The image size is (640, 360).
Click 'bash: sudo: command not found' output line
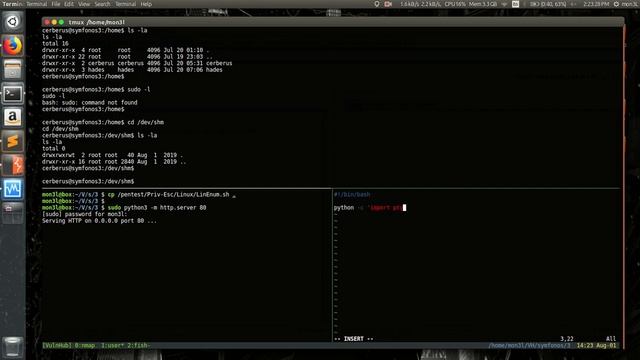pyautogui.click(x=89, y=102)
